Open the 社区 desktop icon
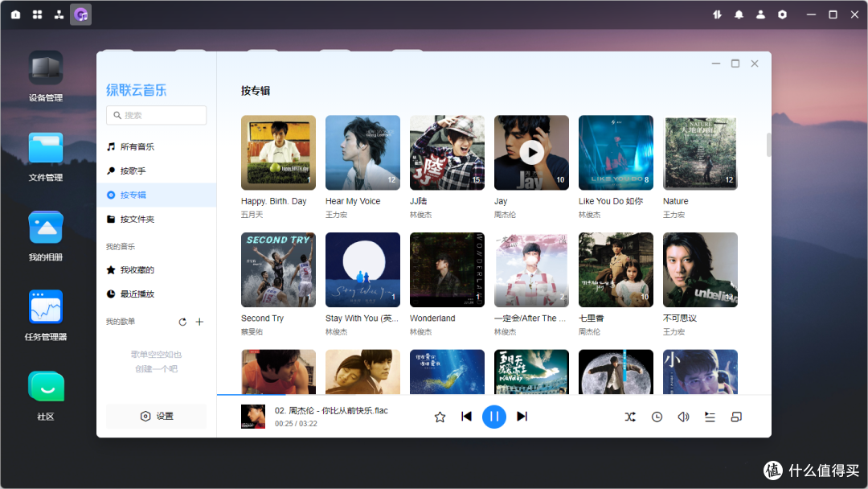Image resolution: width=868 pixels, height=489 pixels. pyautogui.click(x=45, y=396)
